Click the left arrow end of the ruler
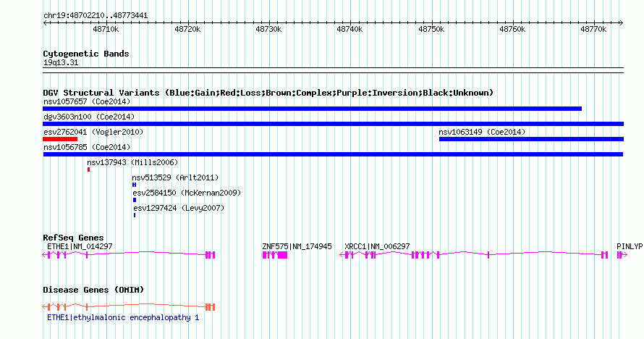 coord(45,23)
